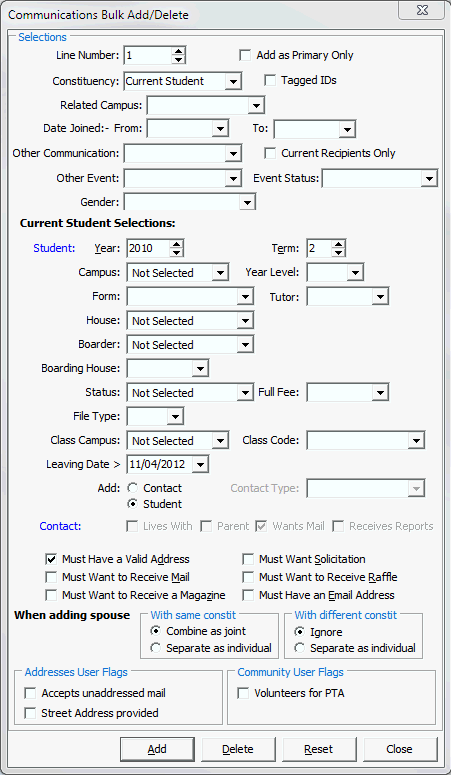Select the Contact radio button for Add
The width and height of the screenshot is (451, 775).
133,488
